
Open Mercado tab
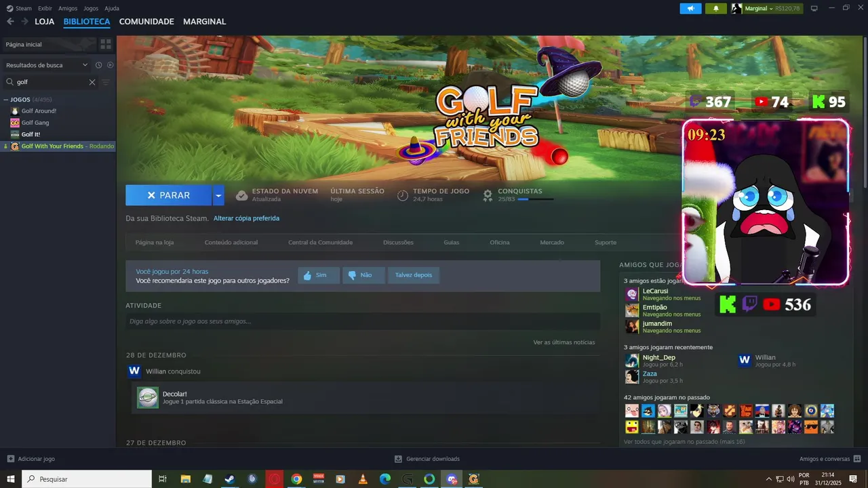[552, 243]
